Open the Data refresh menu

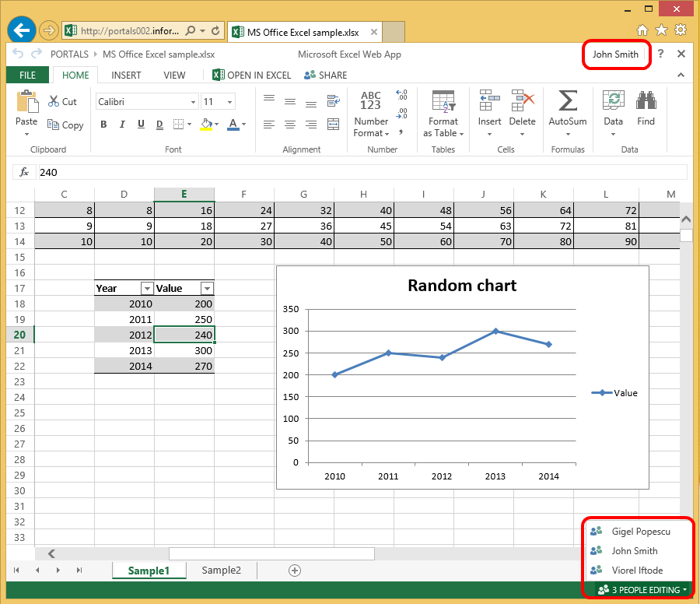pos(614,113)
